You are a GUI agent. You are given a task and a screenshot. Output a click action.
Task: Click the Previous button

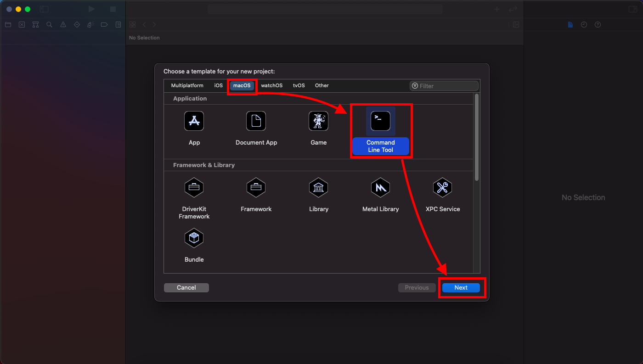point(417,288)
